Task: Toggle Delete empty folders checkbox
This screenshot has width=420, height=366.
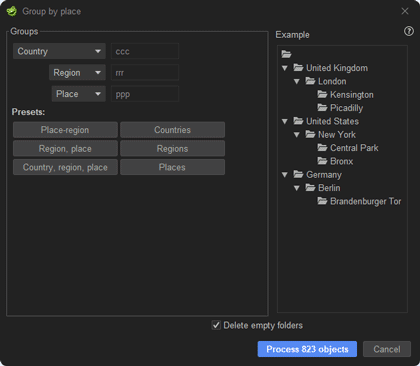Action: click(x=216, y=325)
